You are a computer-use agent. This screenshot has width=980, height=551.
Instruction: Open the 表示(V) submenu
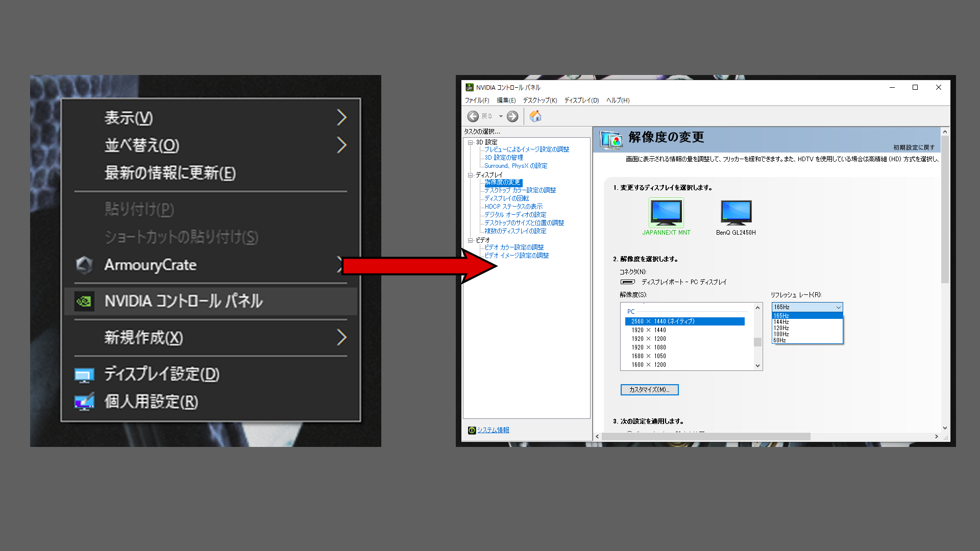tap(211, 118)
